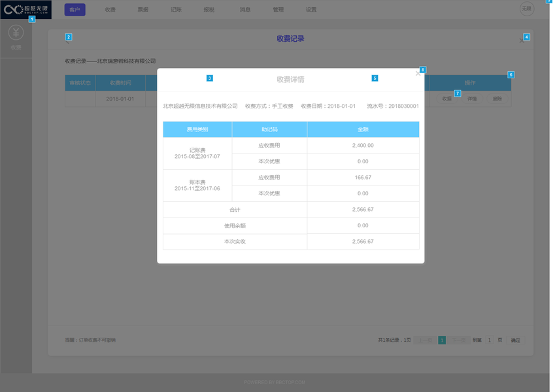
Task: Click the 流水号：2018030001 text
Action: pyautogui.click(x=393, y=106)
